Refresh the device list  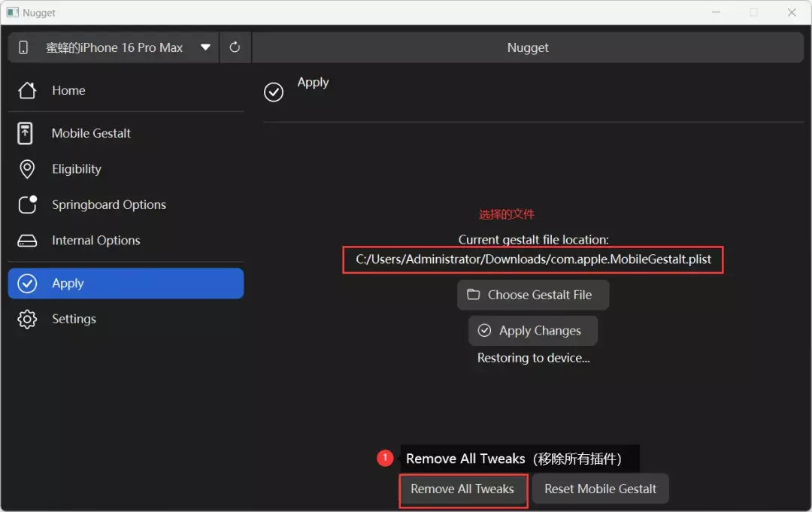coord(235,47)
